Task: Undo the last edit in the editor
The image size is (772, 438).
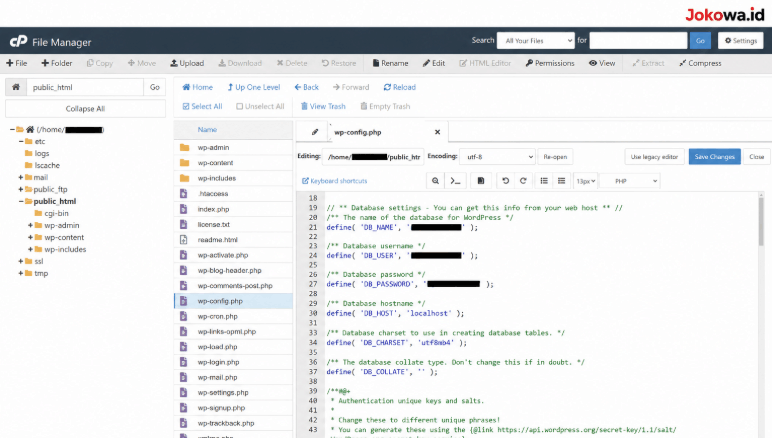Action: pos(505,181)
